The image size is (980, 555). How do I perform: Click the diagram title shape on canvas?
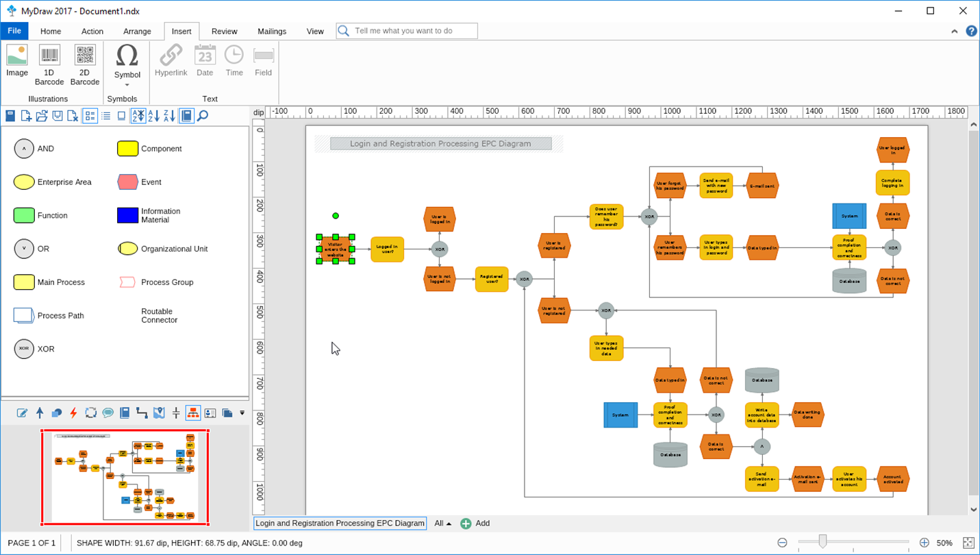click(x=440, y=144)
